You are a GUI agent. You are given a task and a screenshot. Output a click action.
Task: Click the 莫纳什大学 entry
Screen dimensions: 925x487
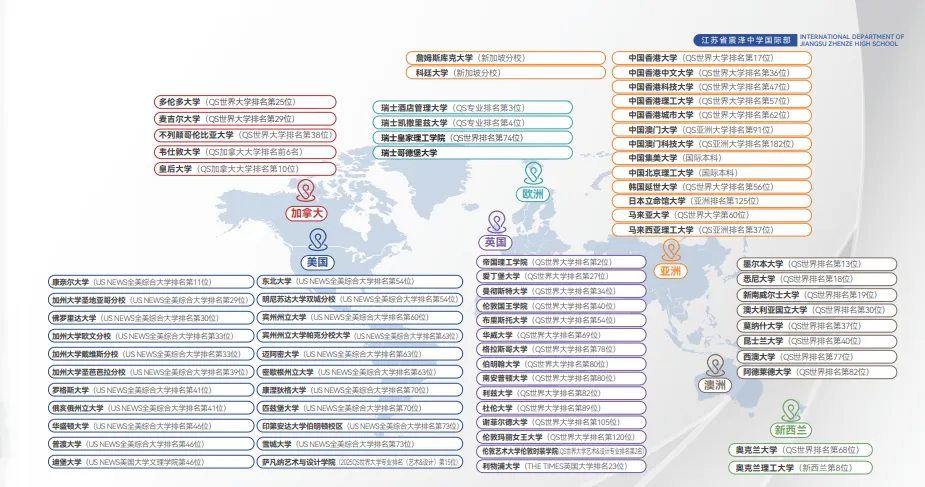816,325
